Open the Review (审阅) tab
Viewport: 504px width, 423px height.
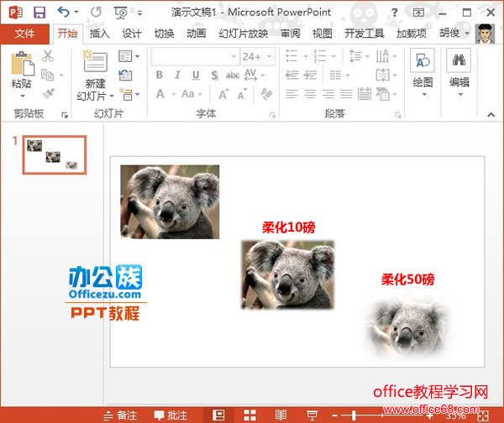pos(291,33)
